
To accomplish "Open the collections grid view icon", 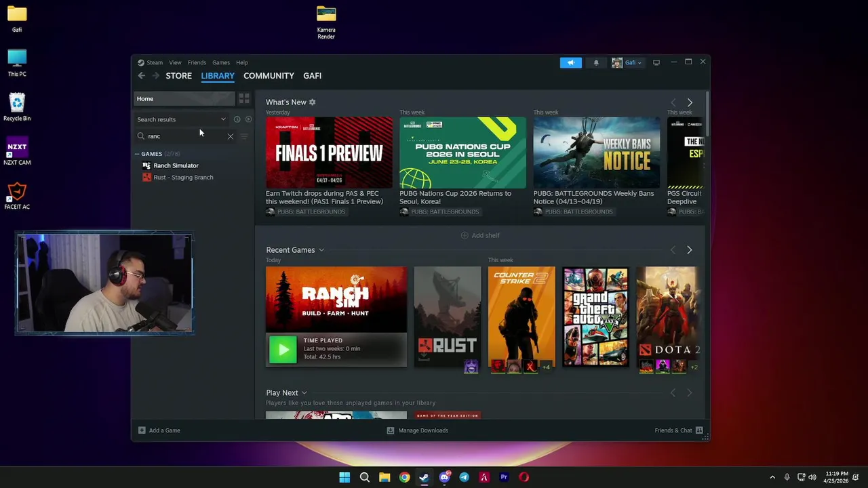I will (244, 99).
